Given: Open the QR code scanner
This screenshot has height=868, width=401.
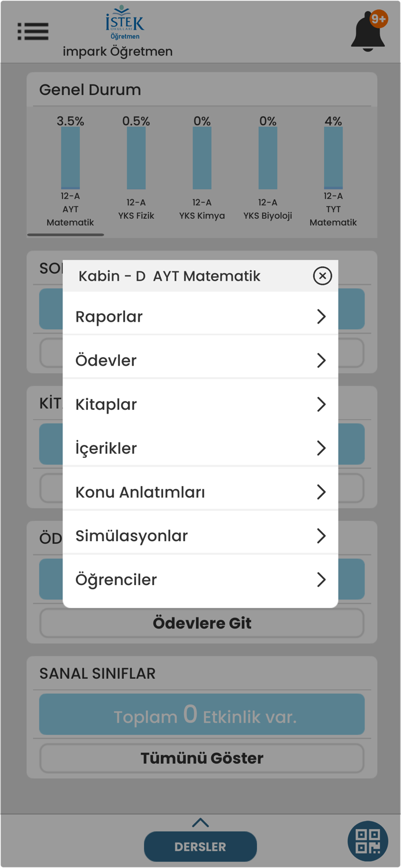Looking at the screenshot, I should (367, 841).
